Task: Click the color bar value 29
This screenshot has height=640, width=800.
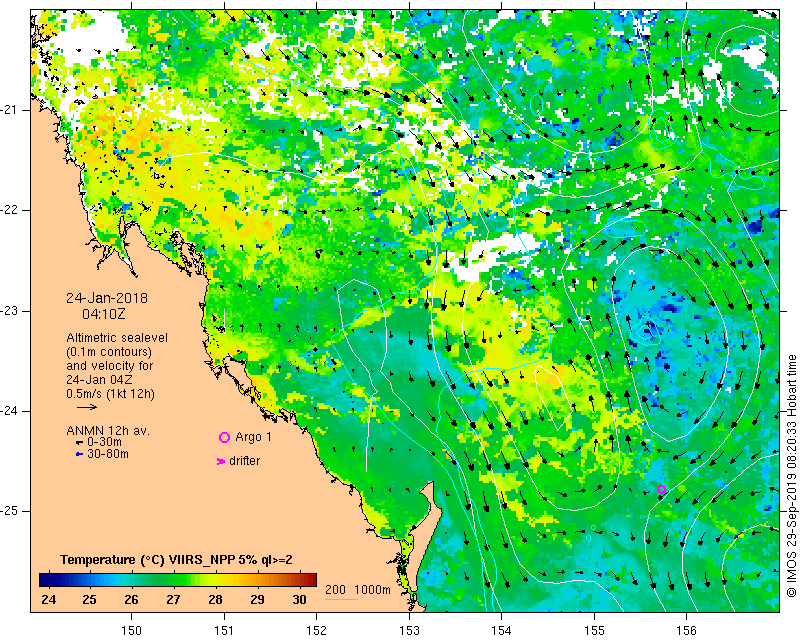Action: [x=257, y=599]
